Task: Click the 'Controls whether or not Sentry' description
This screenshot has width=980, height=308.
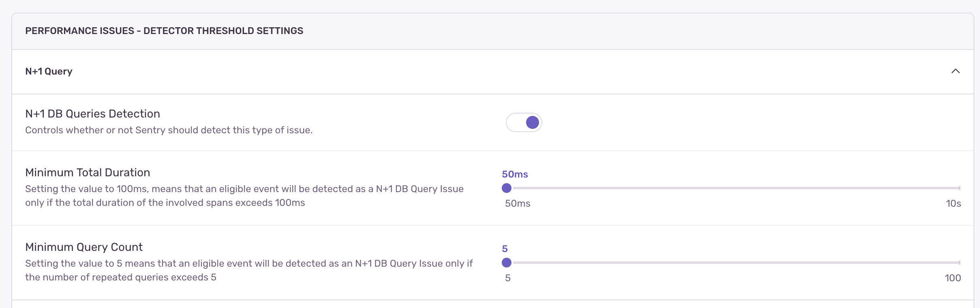Action: [169, 130]
